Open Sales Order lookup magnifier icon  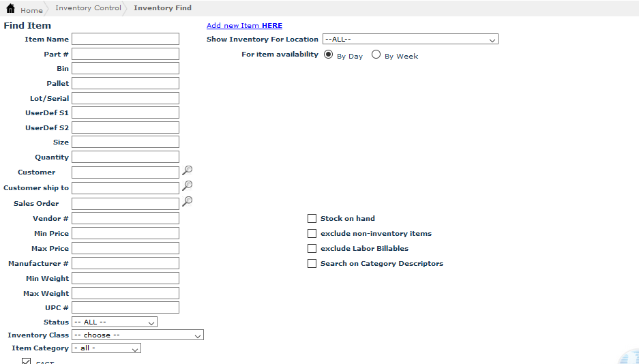click(188, 201)
